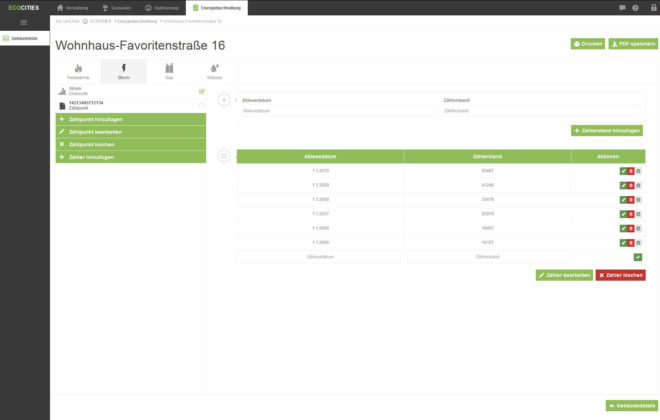Edit the 1.1.2005 reading with pencil icon
The image size is (660, 420).
pyautogui.click(x=623, y=243)
